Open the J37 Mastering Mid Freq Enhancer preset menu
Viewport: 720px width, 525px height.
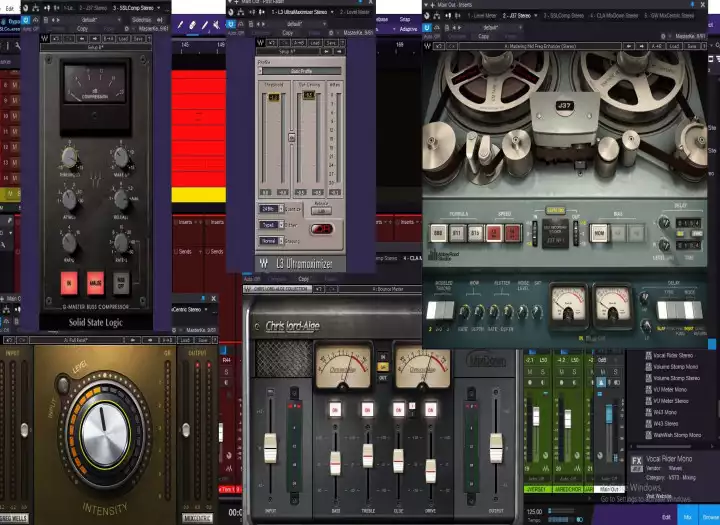pyautogui.click(x=540, y=46)
